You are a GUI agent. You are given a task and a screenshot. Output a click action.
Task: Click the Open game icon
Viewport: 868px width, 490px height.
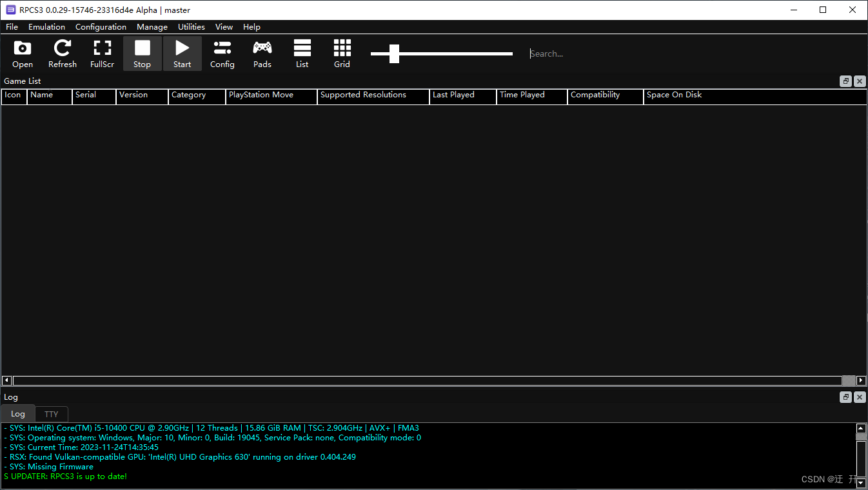23,54
